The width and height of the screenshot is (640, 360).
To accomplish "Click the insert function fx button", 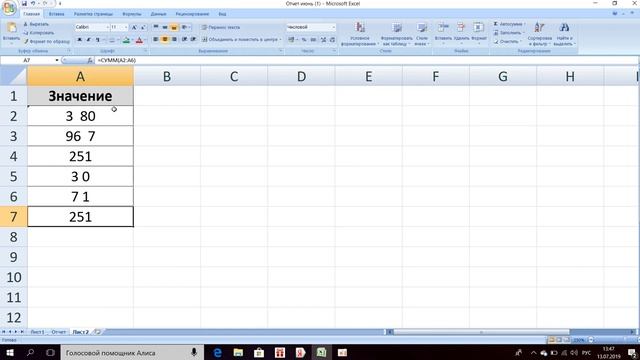I will point(90,60).
